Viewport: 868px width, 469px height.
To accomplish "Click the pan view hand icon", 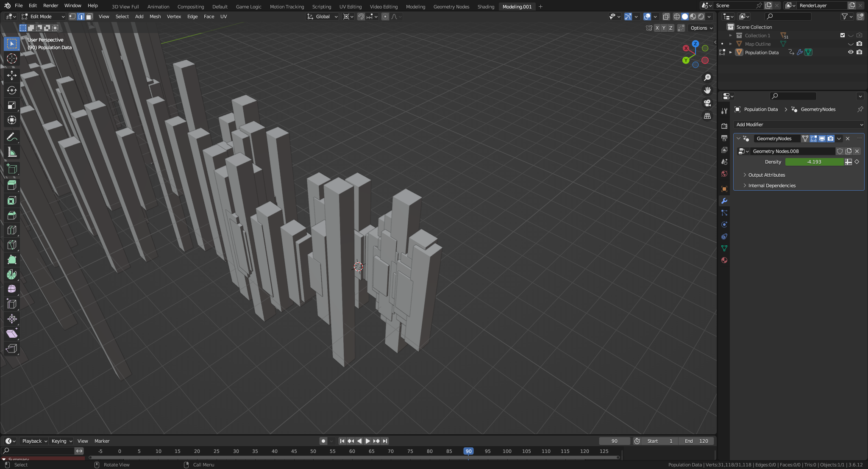I will [x=707, y=90].
